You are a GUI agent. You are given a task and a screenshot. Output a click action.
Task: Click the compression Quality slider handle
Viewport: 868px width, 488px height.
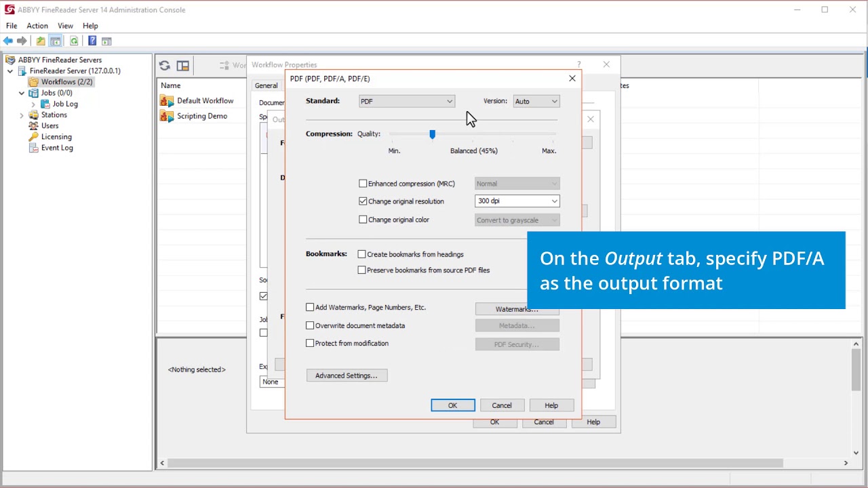(x=432, y=134)
